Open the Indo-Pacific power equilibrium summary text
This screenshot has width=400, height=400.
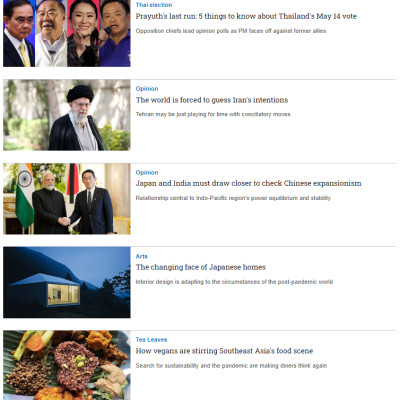tap(233, 198)
